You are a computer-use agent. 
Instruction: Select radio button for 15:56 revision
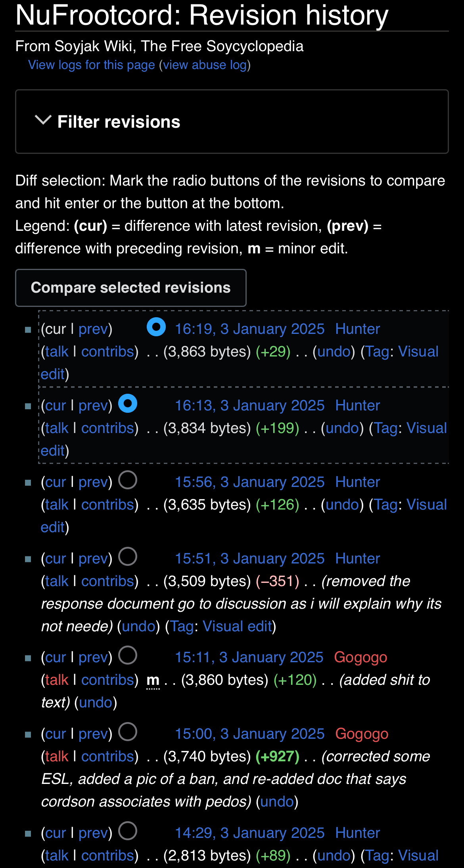(x=128, y=480)
